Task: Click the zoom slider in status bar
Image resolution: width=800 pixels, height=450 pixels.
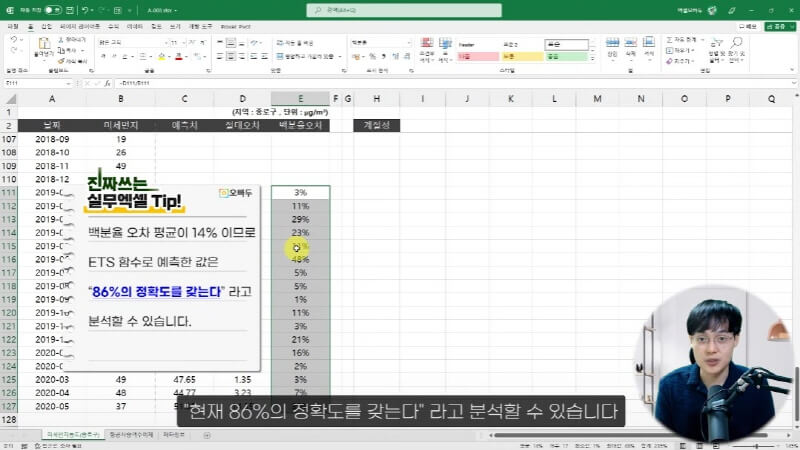Action: [756, 446]
